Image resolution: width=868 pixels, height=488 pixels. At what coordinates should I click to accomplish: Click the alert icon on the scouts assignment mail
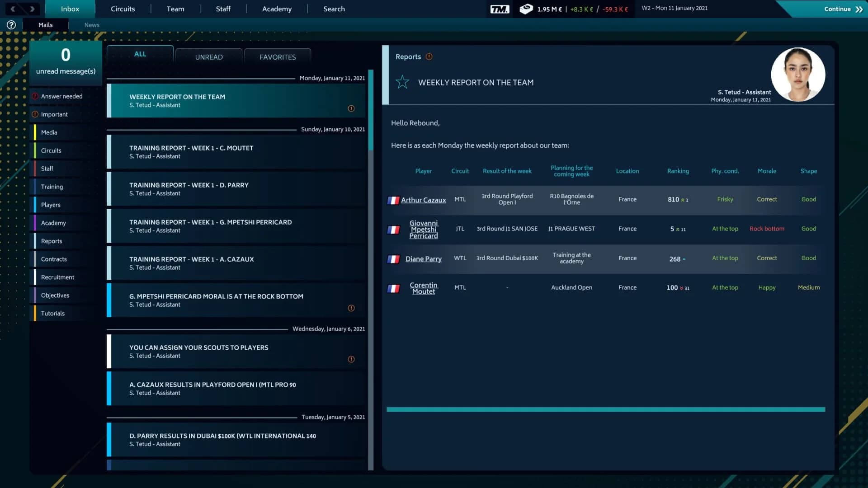tap(351, 359)
